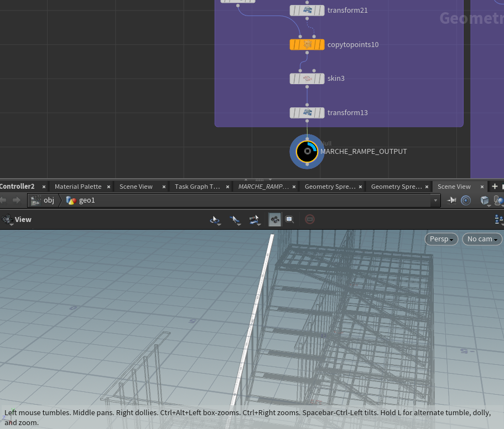Expand the network path history dropdown

[x=435, y=200]
